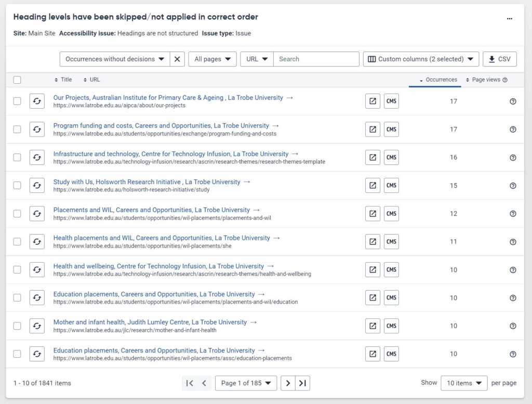This screenshot has height=404, width=532.
Task: Click help icon in Page views header
Action: tap(505, 80)
